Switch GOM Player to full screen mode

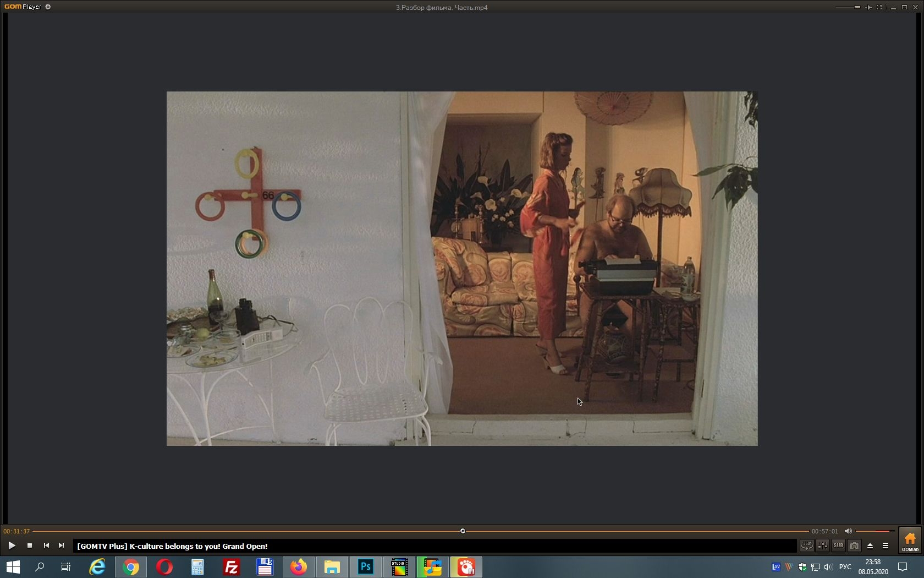879,7
